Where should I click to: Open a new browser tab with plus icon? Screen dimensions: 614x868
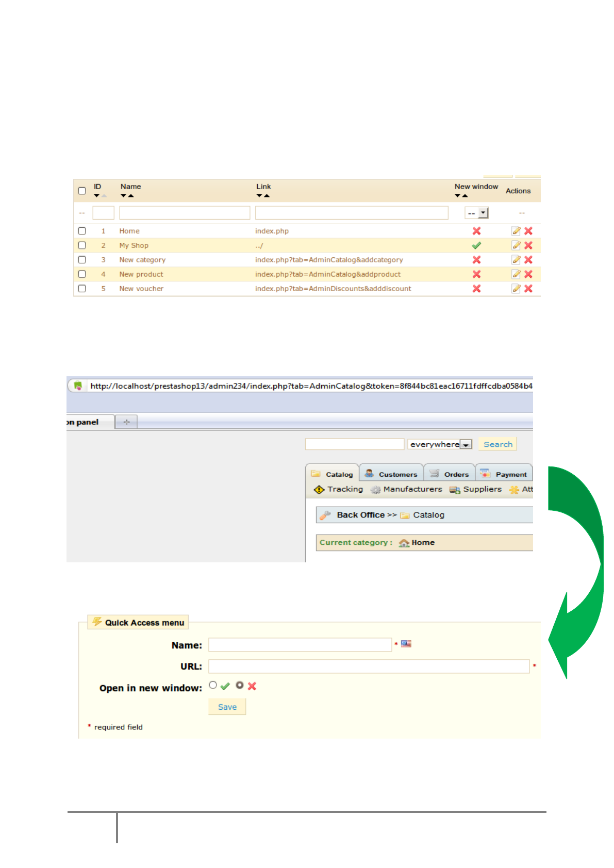click(x=126, y=422)
